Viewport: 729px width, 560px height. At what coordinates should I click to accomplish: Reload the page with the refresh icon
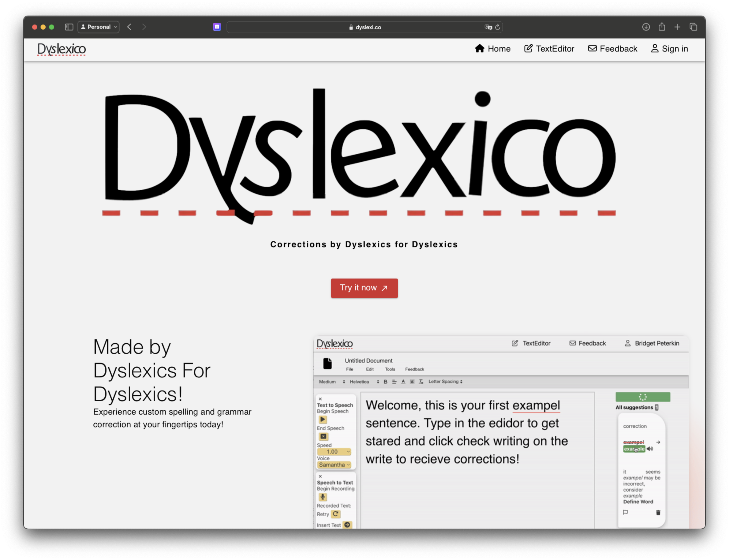[x=498, y=27]
